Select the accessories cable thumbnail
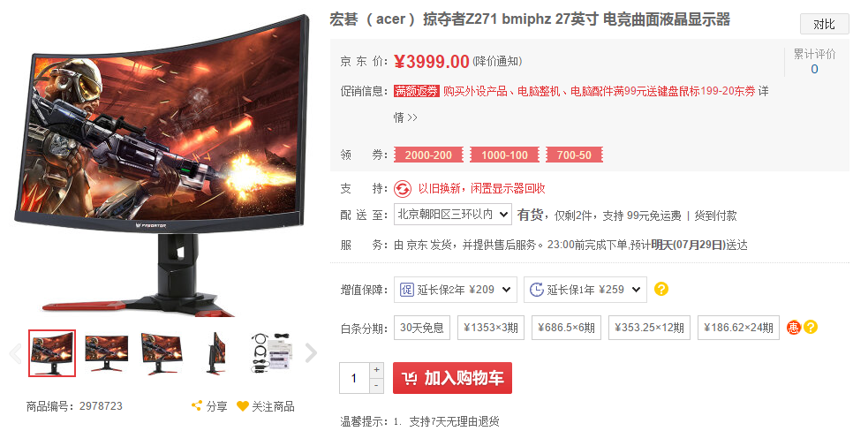This screenshot has height=431, width=868. coord(272,353)
